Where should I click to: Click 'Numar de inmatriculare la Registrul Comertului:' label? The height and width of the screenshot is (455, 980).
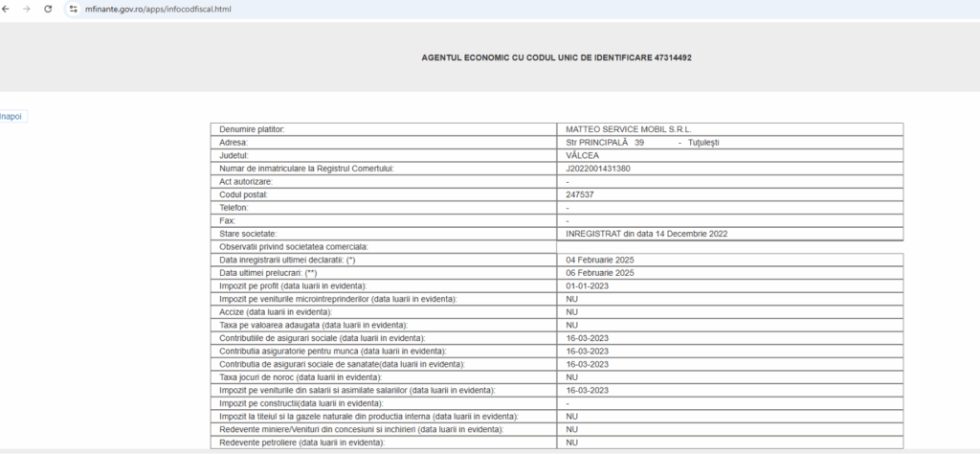[x=307, y=169]
